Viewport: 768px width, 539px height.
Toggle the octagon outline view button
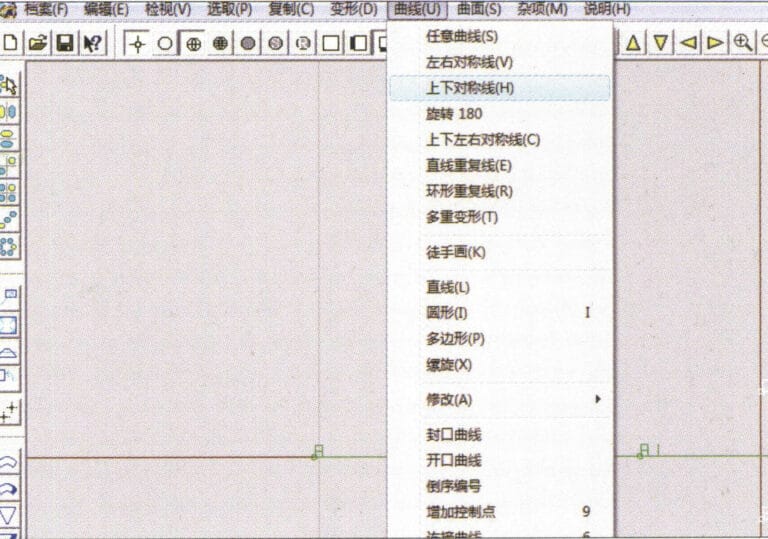[165, 44]
